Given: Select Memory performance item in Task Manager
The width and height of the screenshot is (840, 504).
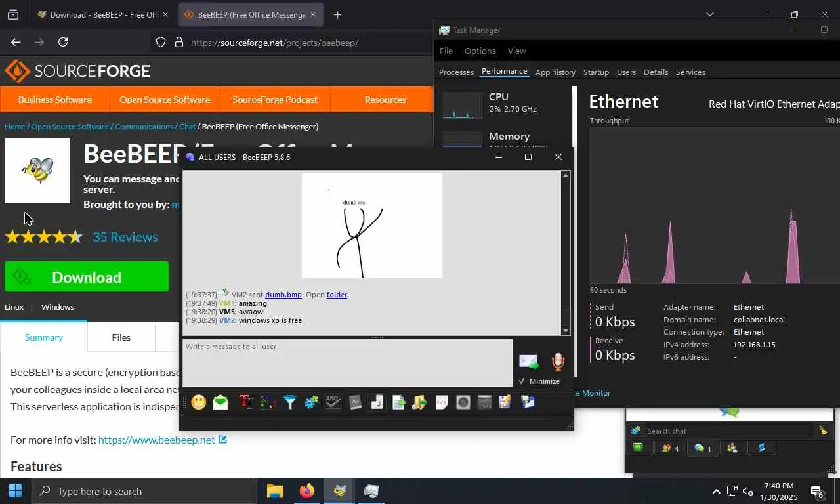Looking at the screenshot, I should [504, 138].
